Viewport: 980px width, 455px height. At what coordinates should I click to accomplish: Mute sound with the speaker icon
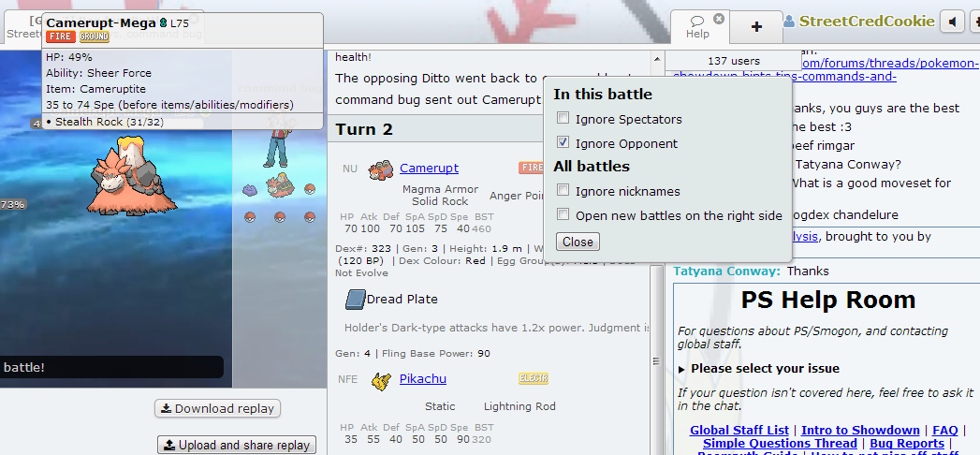coord(953,22)
